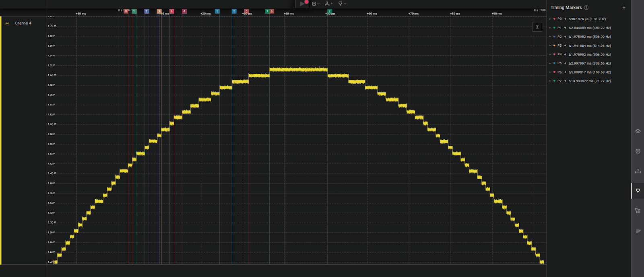Expand the P7 timing marker pair entry
The width and height of the screenshot is (644, 277).
coord(550,81)
